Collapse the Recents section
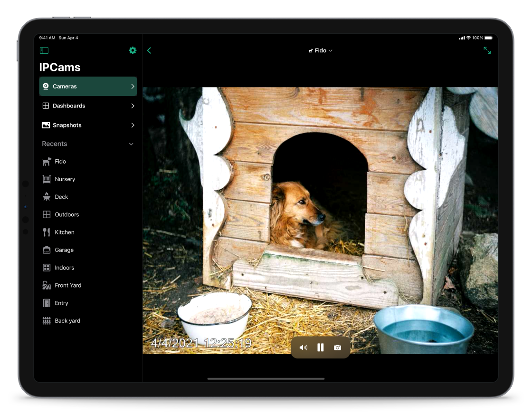 pos(131,144)
